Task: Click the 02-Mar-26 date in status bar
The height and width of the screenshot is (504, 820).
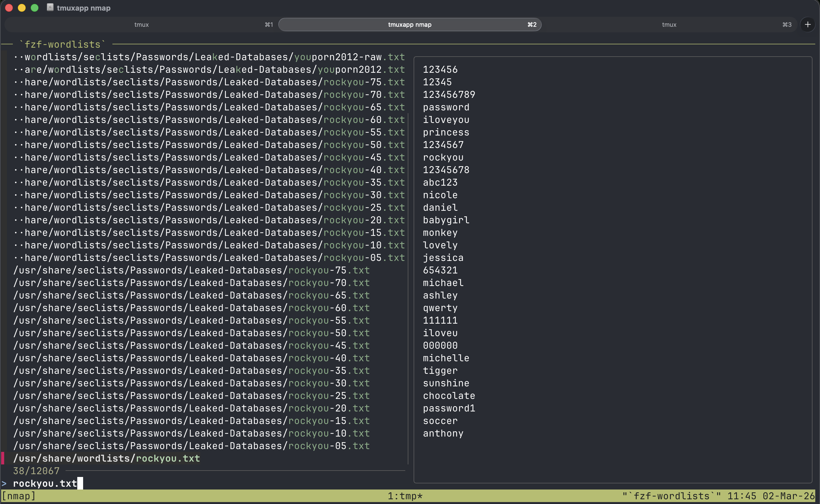Action: [x=789, y=496]
